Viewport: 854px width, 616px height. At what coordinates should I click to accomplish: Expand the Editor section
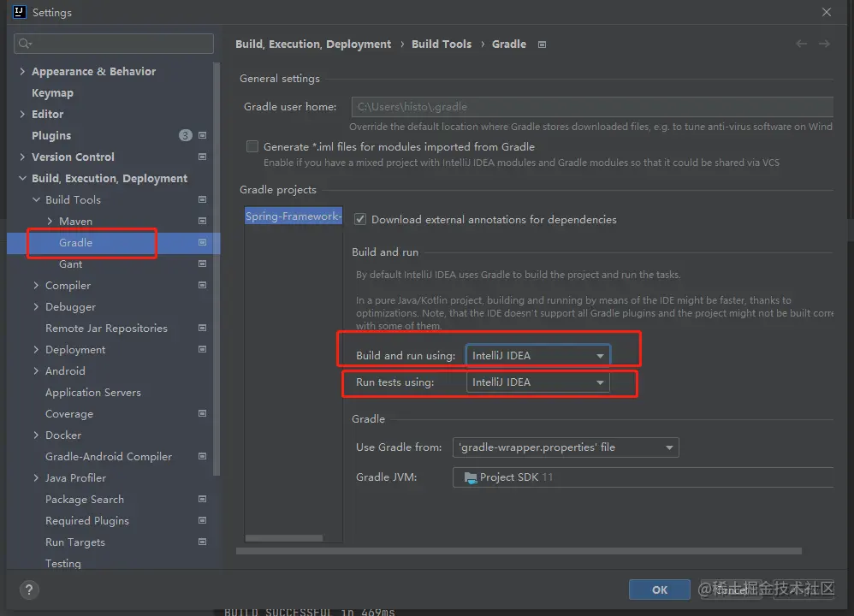(x=22, y=114)
